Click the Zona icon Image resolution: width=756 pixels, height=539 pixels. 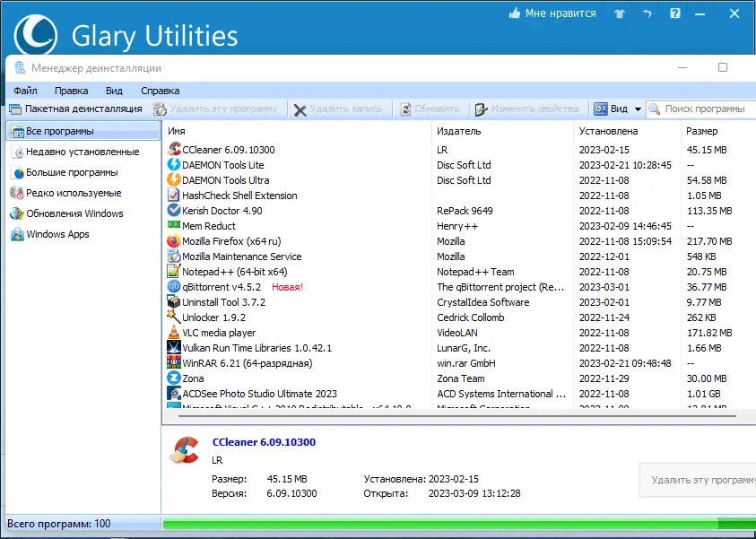coord(174,378)
